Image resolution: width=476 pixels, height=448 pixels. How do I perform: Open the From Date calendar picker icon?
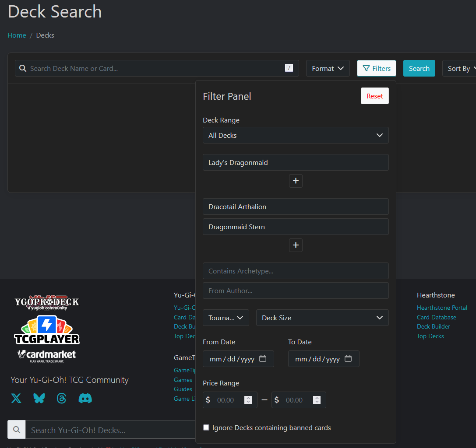(263, 358)
